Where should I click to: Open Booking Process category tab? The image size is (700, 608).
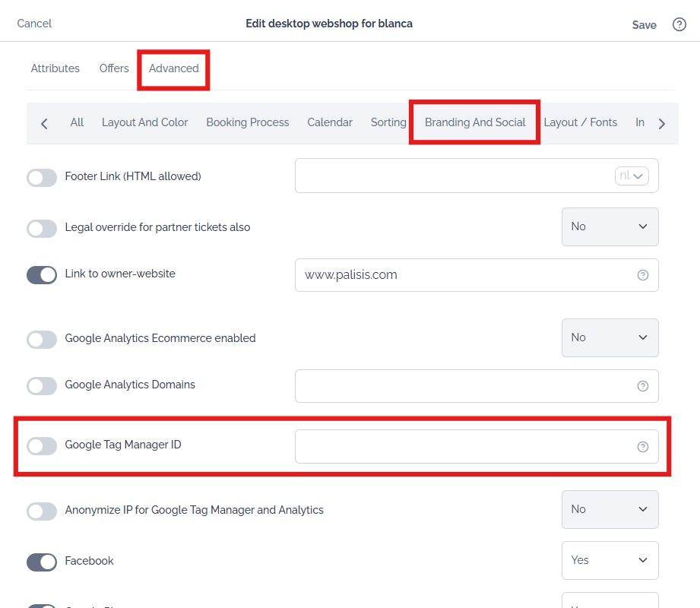coord(247,122)
